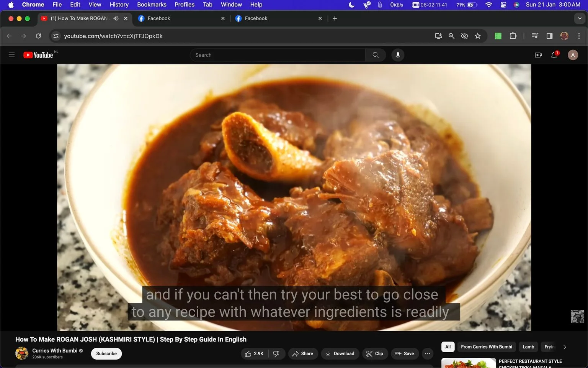Viewport: 588px width, 368px height.
Task: Dislike the video with thumbs down
Action: point(276,353)
